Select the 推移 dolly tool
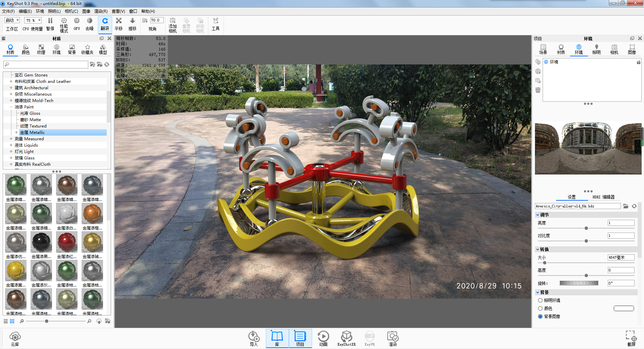This screenshot has width=644, height=349. [133, 24]
